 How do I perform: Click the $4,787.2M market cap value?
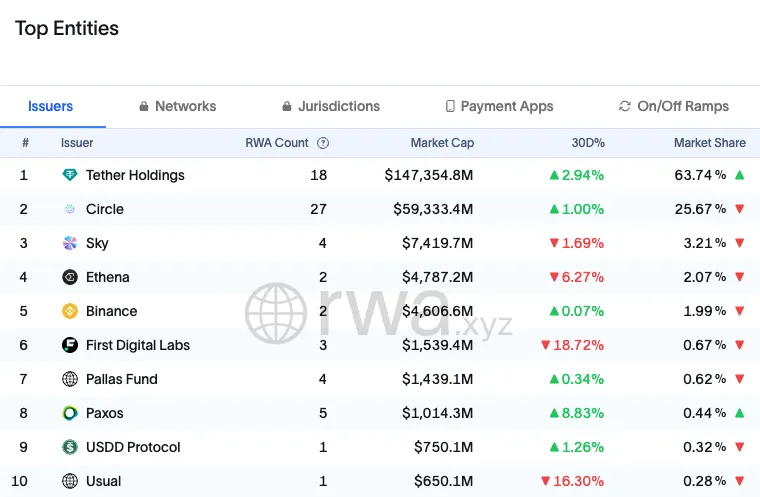coord(438,277)
